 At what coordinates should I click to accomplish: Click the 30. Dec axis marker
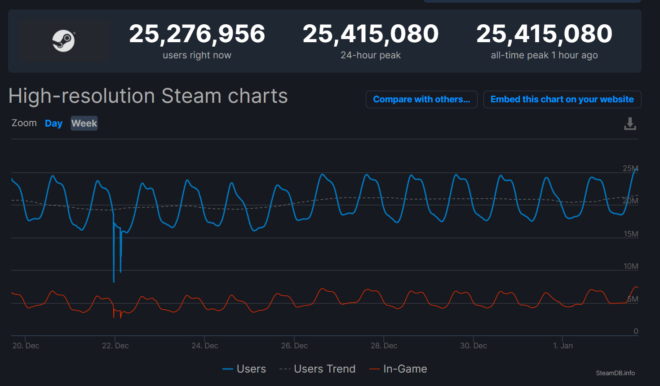coord(474,346)
